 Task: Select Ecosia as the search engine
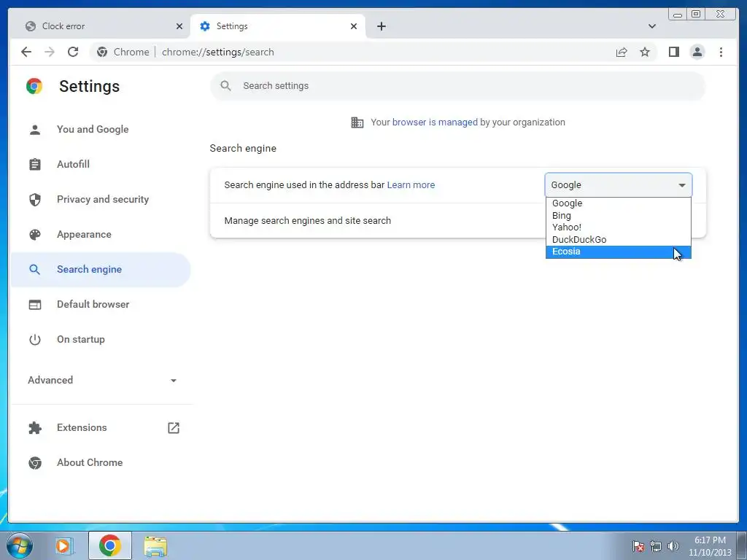[x=619, y=252]
